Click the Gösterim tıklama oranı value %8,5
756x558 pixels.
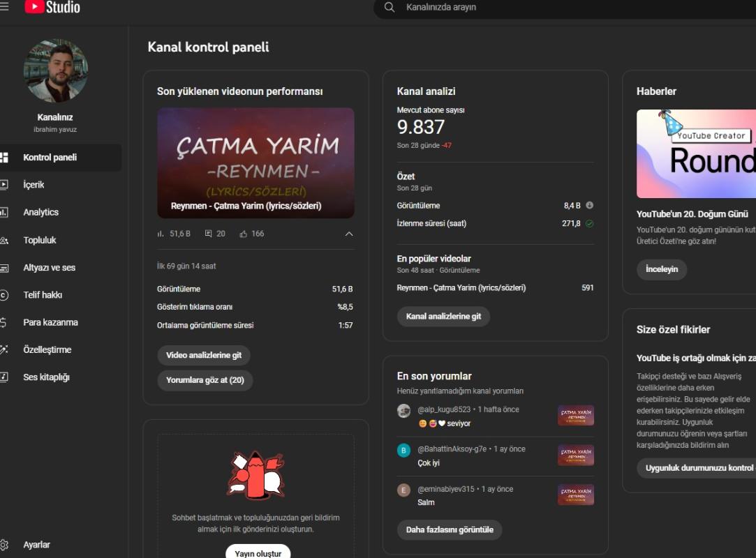coord(345,307)
